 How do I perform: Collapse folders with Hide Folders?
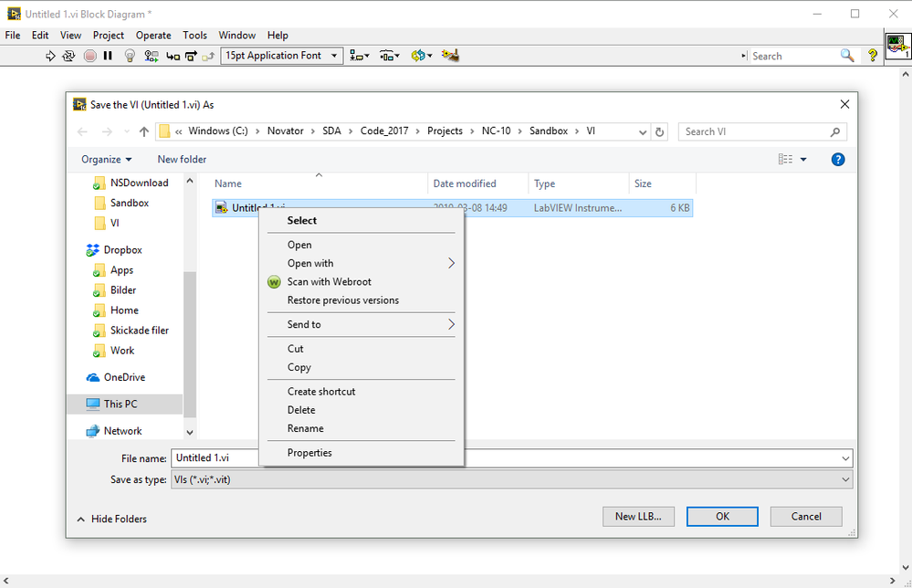(x=111, y=519)
